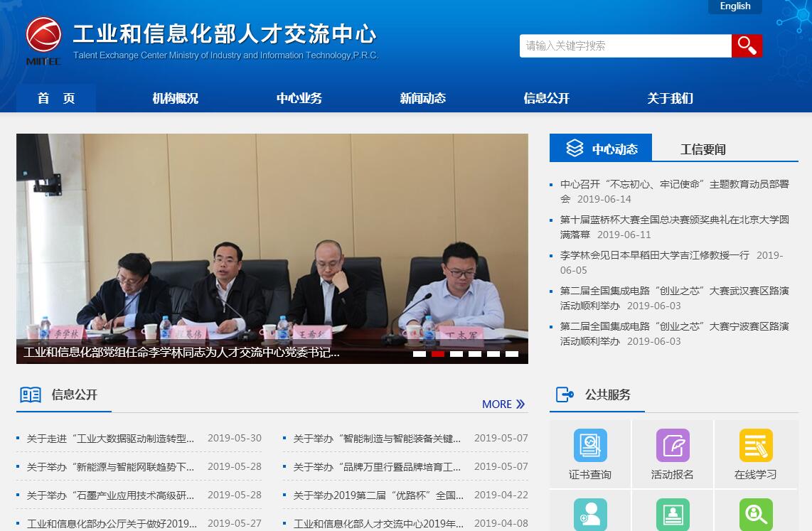
Task: Open the carousel caption about 李学林同志
Action: pyautogui.click(x=182, y=353)
